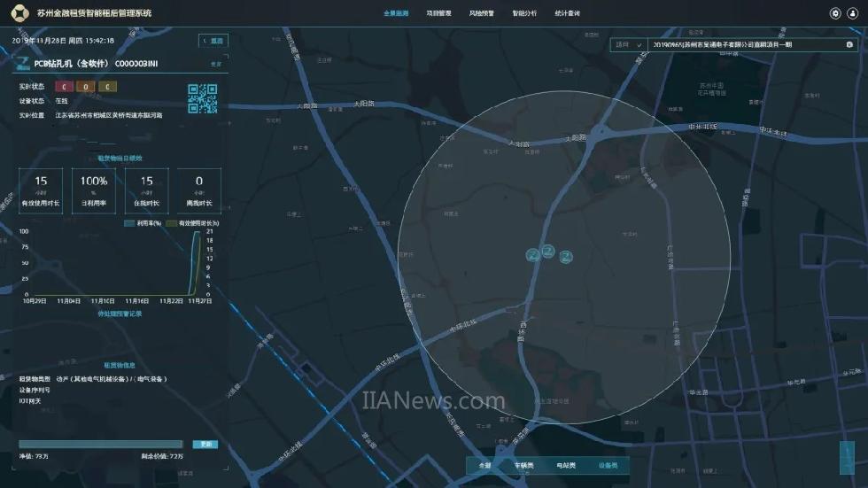Click the system logo in the header
The width and height of the screenshot is (868, 488).
[19, 13]
